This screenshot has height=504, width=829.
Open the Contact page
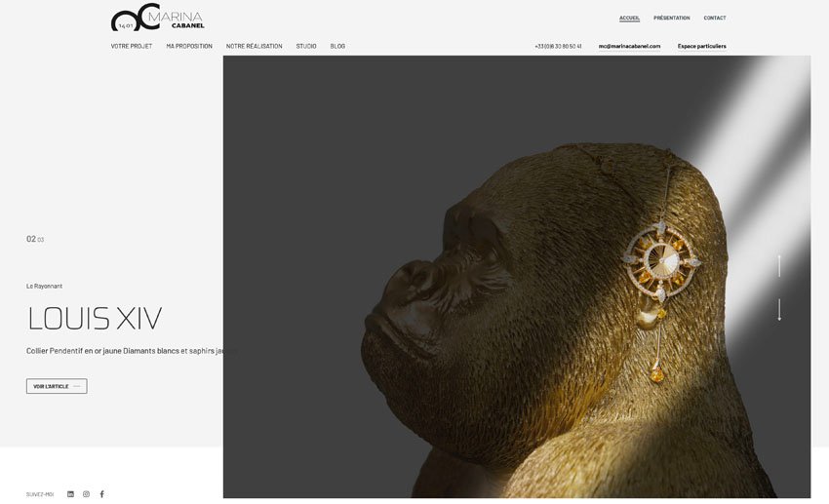(715, 18)
